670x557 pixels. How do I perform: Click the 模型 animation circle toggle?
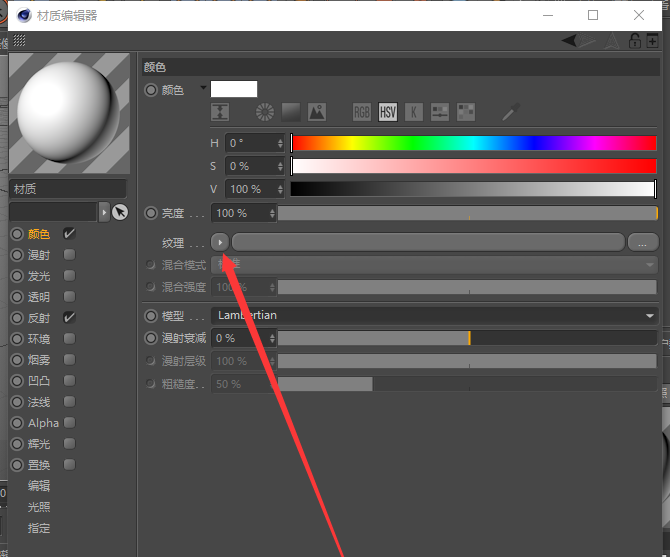(151, 316)
